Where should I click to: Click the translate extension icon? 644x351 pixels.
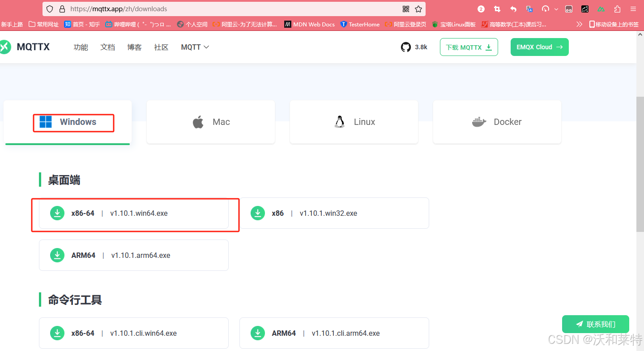click(x=529, y=9)
